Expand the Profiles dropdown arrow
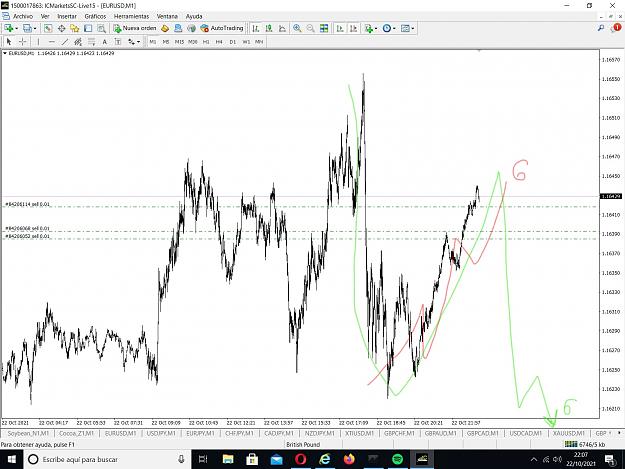The width and height of the screenshot is (625, 469). tap(35, 29)
